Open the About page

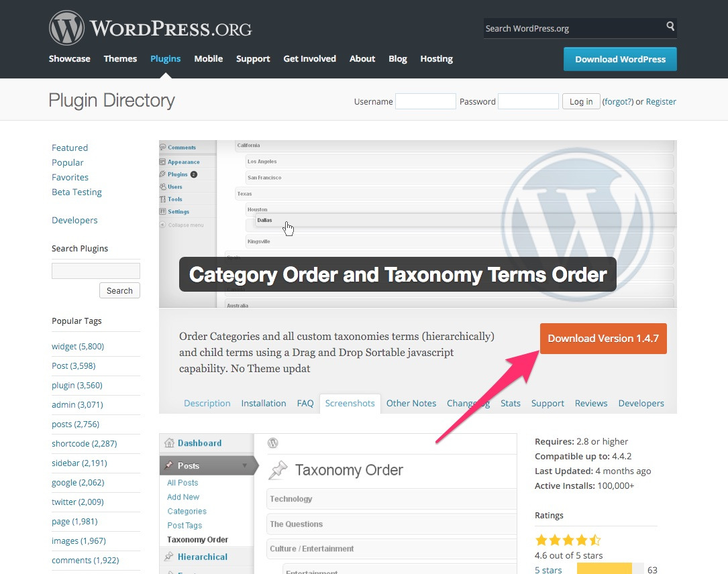362,58
